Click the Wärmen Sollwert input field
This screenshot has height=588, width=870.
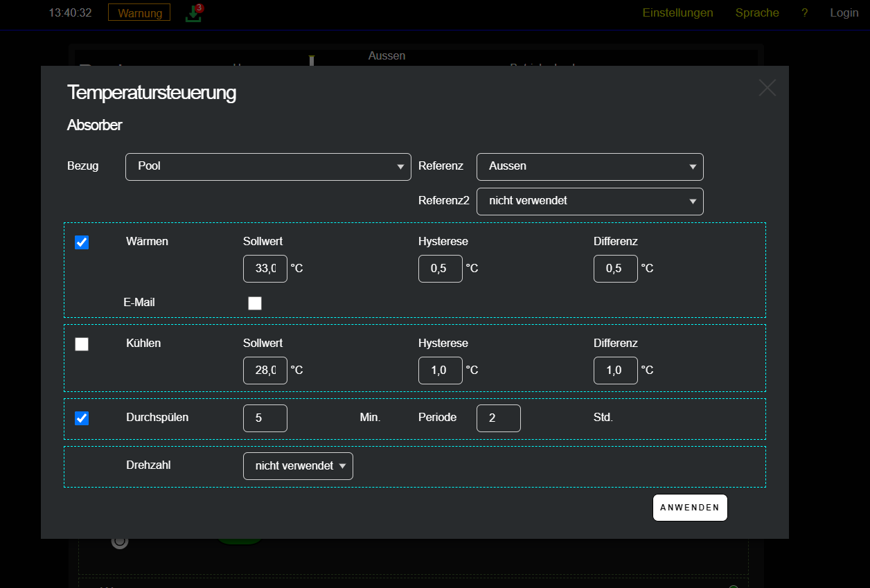click(x=265, y=269)
